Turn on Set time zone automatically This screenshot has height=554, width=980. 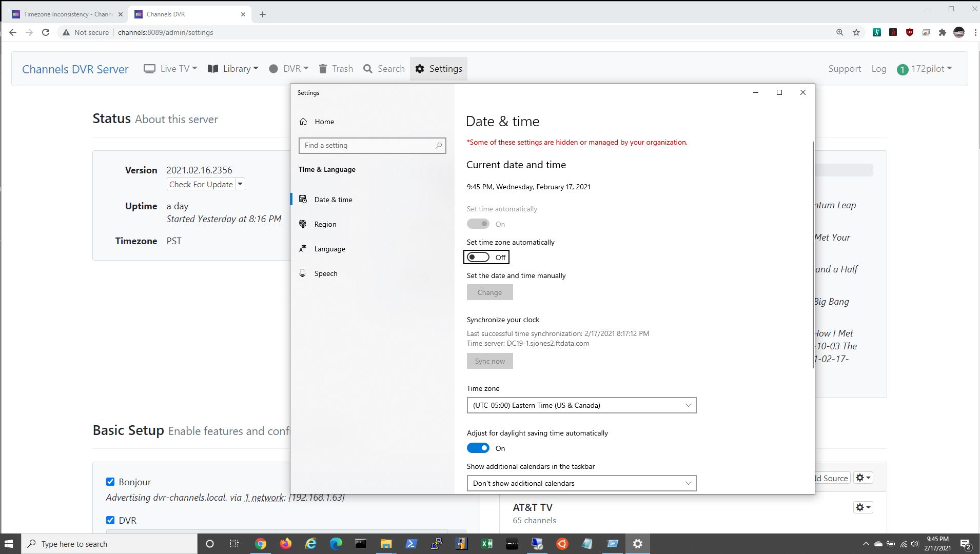click(478, 258)
